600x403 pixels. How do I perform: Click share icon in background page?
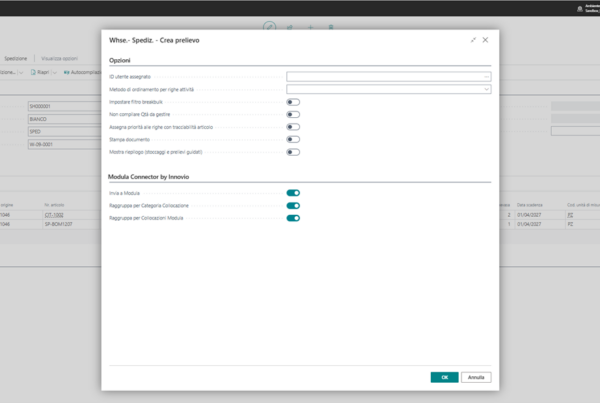[x=290, y=27]
